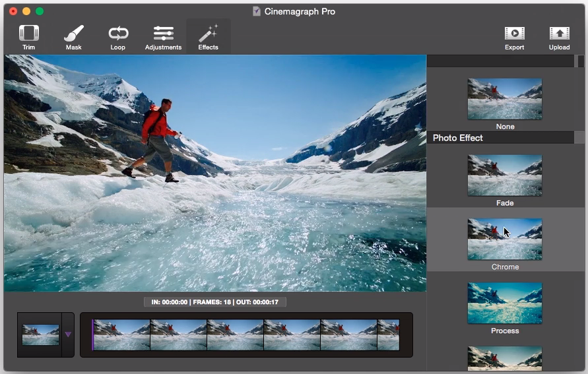This screenshot has width=588, height=374.
Task: Open the Adjustments sliders panel
Action: click(163, 37)
